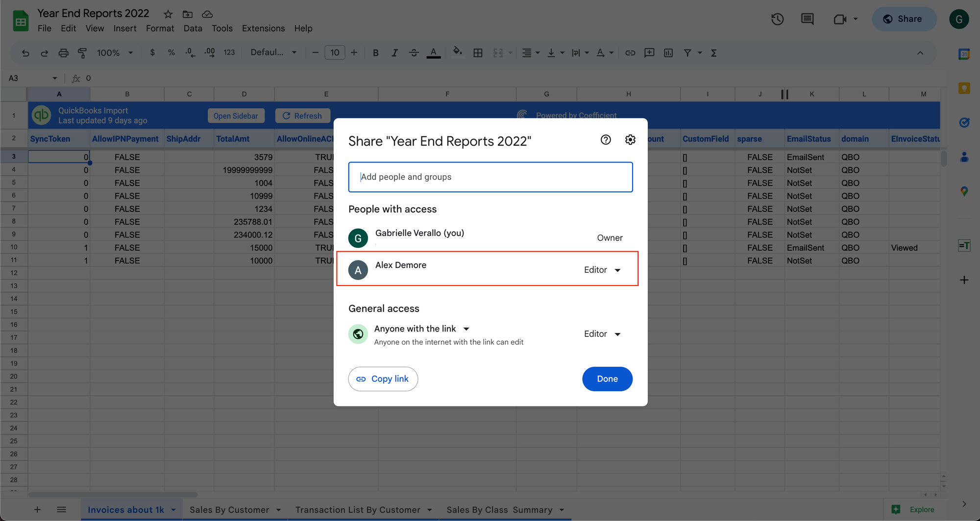Viewport: 980px width, 521px height.
Task: Open Google Tasks side panel icon
Action: [964, 122]
